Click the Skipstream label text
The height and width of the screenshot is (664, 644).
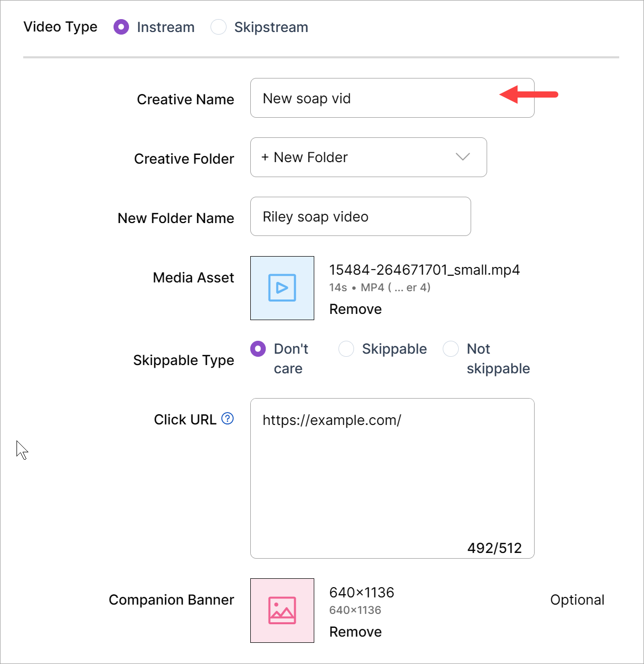(x=271, y=27)
